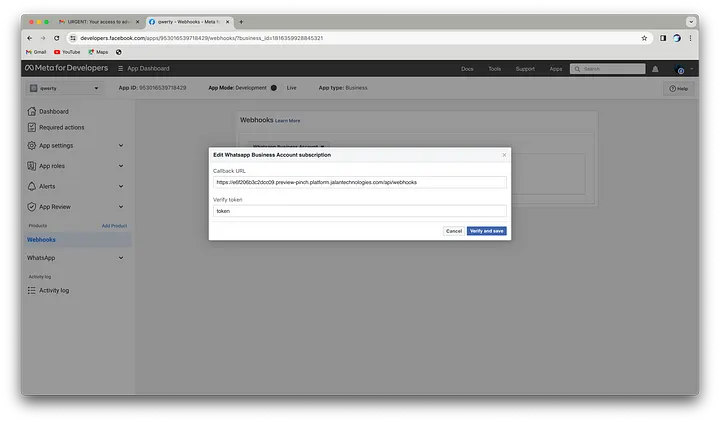This screenshot has width=720, height=423.
Task: Close the Edit subscription dialog
Action: [504, 155]
